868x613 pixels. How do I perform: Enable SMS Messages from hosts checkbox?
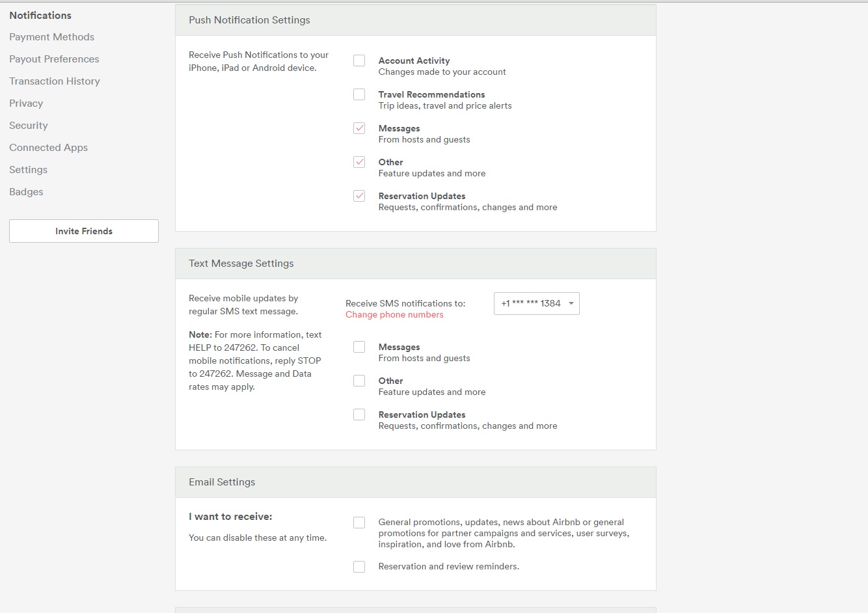[x=359, y=347]
